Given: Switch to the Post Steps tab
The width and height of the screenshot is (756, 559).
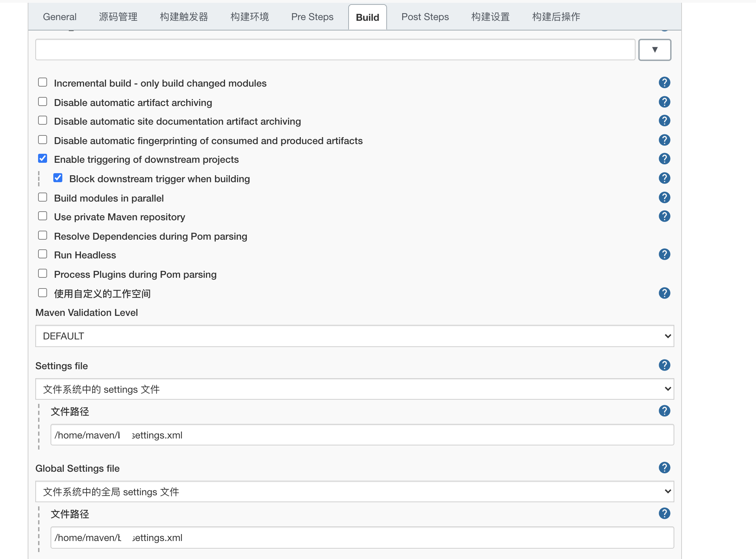Looking at the screenshot, I should (425, 17).
